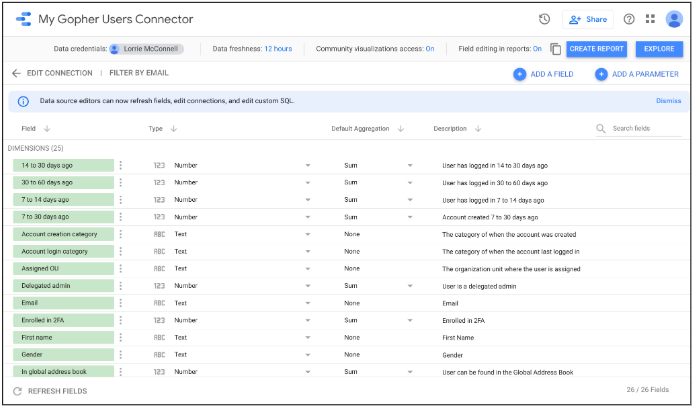
Task: Click Add a Parameter
Action: coord(637,74)
